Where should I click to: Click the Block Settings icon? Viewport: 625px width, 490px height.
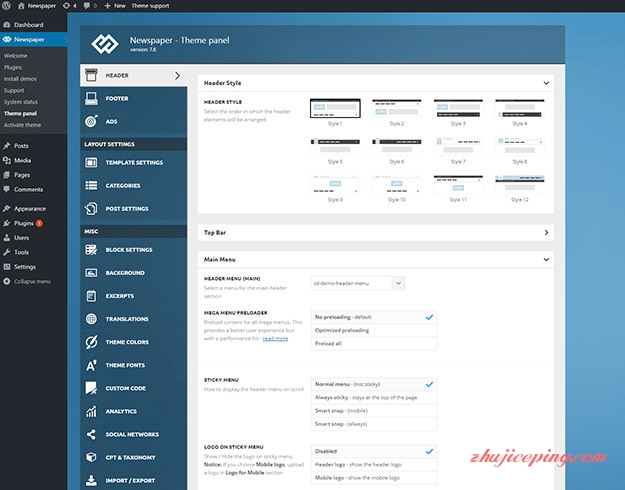91,250
